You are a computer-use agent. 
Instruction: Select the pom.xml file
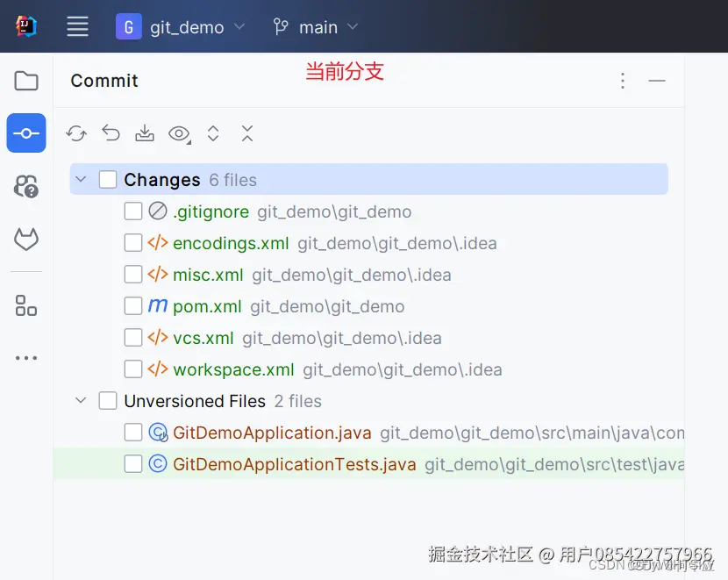click(207, 306)
